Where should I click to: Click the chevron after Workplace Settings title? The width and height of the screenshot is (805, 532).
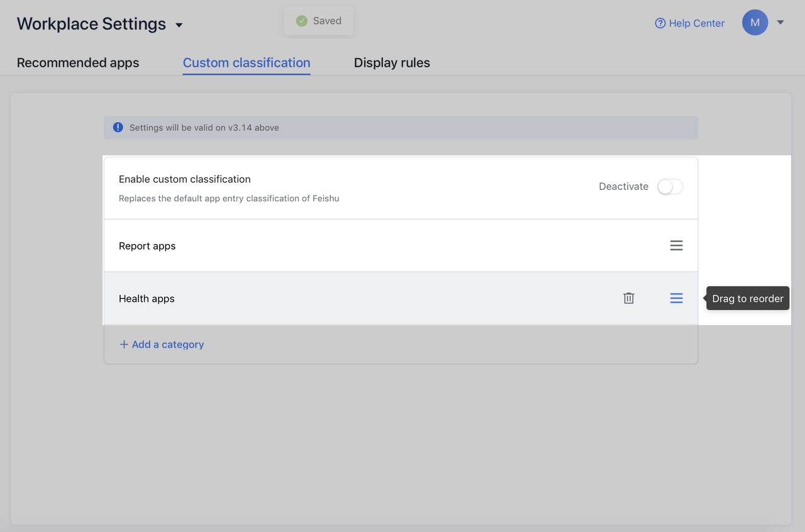(178, 25)
